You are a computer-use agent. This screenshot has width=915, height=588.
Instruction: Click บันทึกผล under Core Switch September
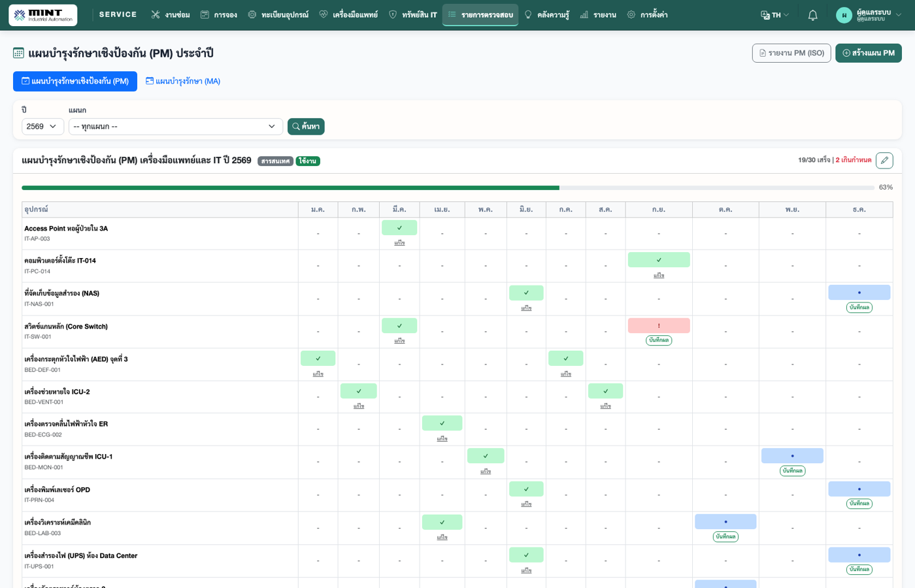(x=659, y=340)
